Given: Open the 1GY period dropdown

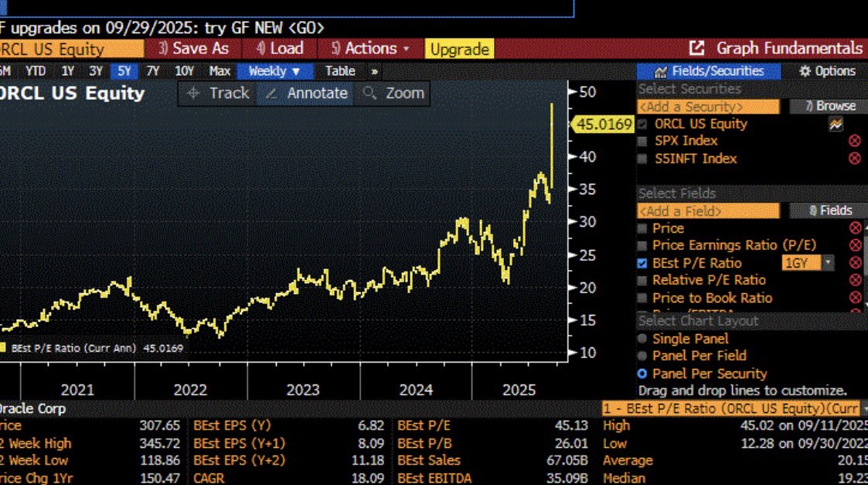Looking at the screenshot, I should (x=808, y=263).
